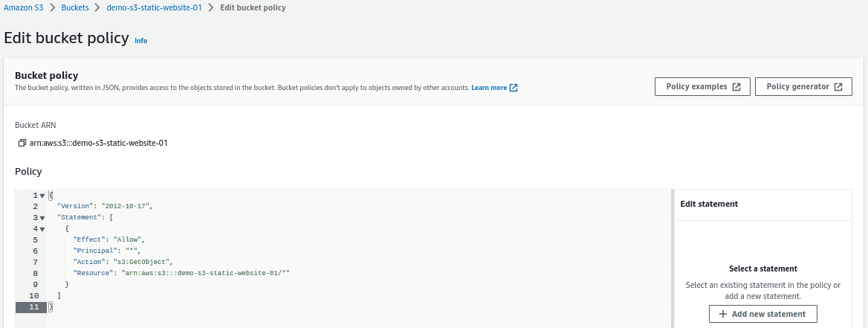868x328 pixels.
Task: Open the Learn more link
Action: pyautogui.click(x=489, y=88)
